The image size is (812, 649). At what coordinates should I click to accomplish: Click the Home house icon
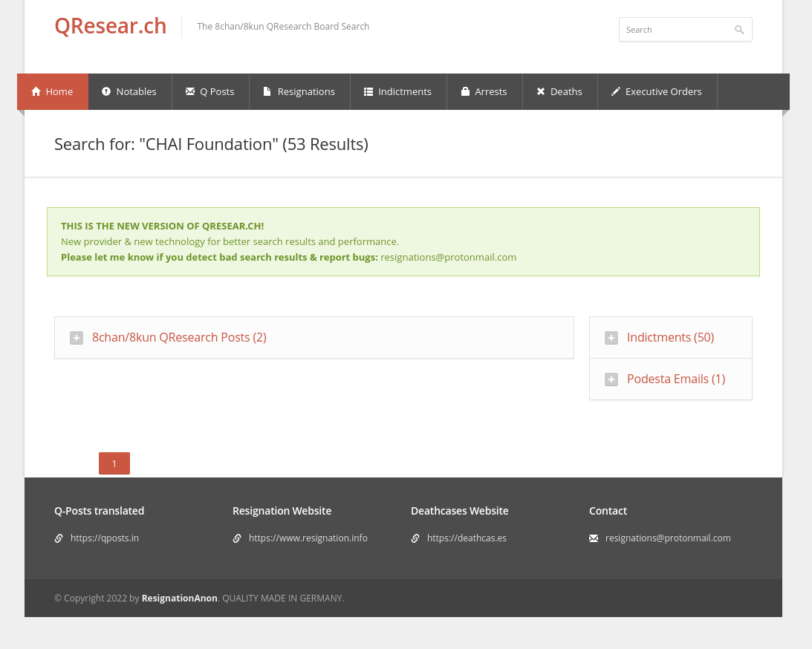point(36,91)
